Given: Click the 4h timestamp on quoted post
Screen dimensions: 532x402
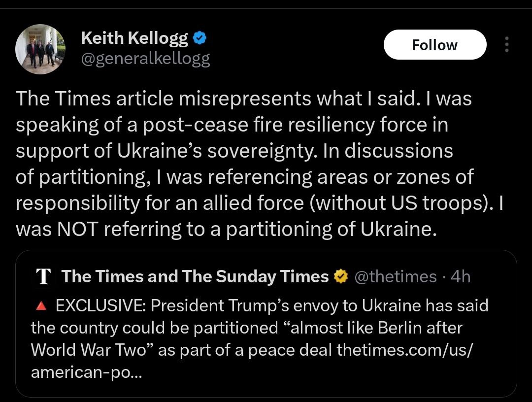Looking at the screenshot, I should click(x=461, y=277).
